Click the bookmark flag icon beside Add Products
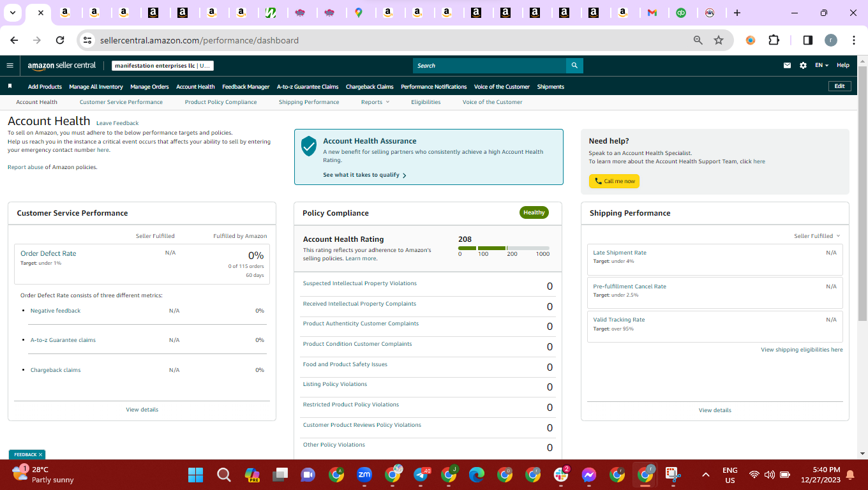 10,86
